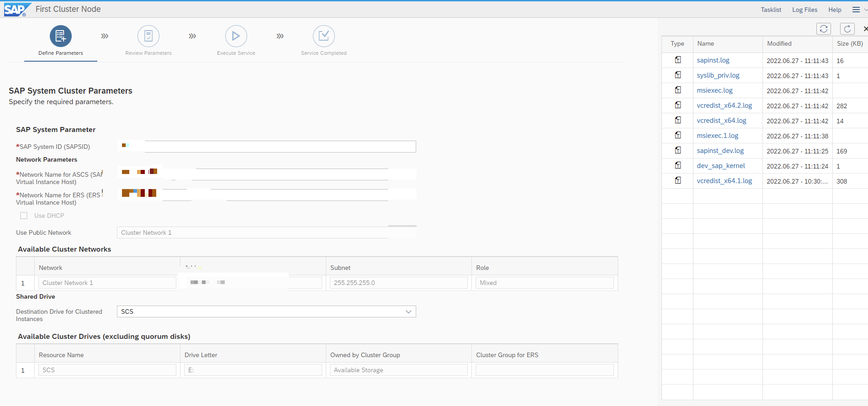Viewport: 868px width, 406px height.
Task: Click the SAP logo
Action: tap(17, 10)
